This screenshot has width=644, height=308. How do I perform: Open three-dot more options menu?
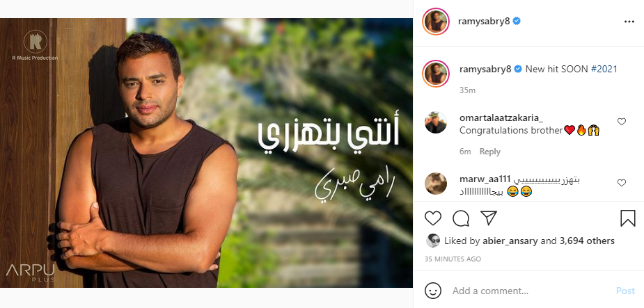pos(629,22)
